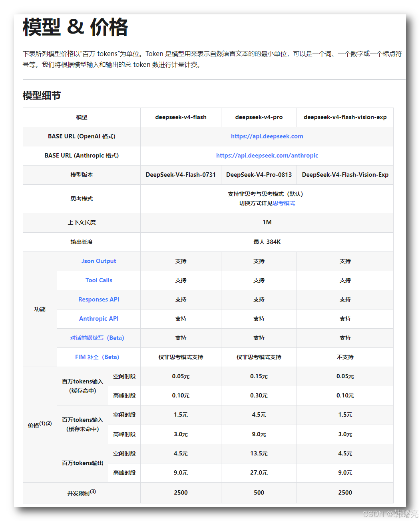Click the 百万tokens输入 (缓存命中) label
Screen dimensions: 420x521
coord(82,386)
